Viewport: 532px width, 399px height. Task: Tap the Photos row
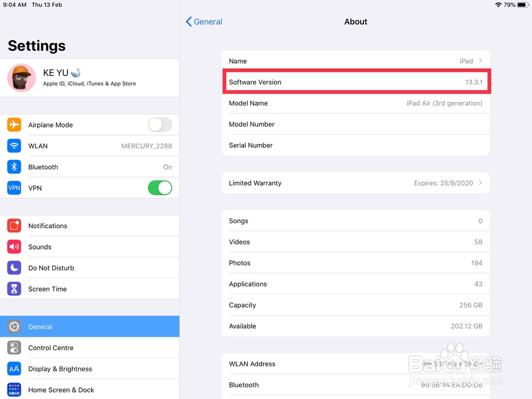coord(356,263)
